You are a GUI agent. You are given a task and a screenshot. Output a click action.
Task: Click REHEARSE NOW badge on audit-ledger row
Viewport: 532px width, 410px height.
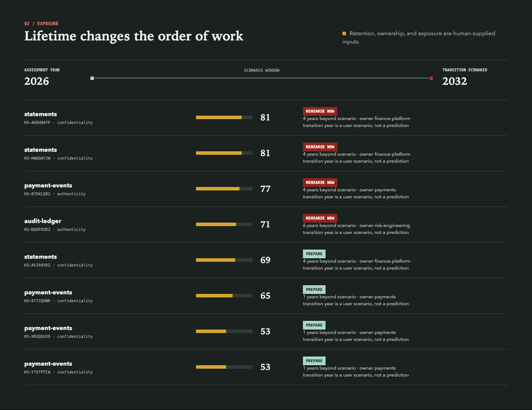(320, 218)
